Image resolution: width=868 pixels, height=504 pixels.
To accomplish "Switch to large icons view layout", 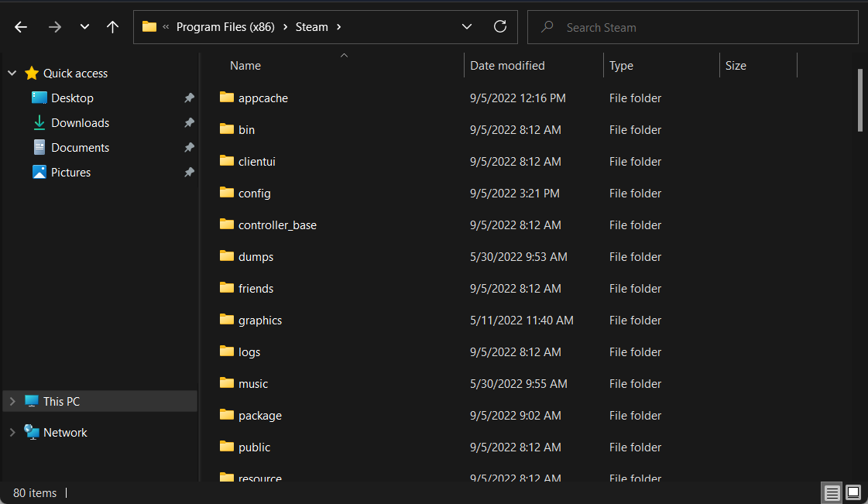I will (853, 492).
